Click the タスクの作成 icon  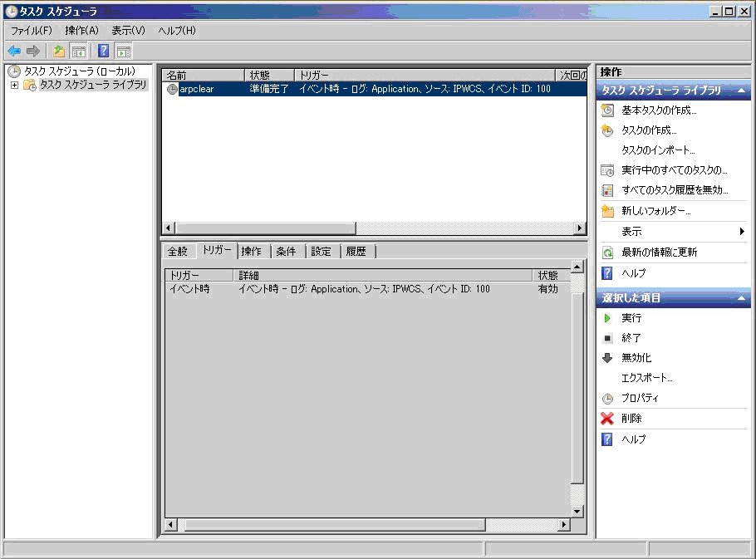(607, 130)
